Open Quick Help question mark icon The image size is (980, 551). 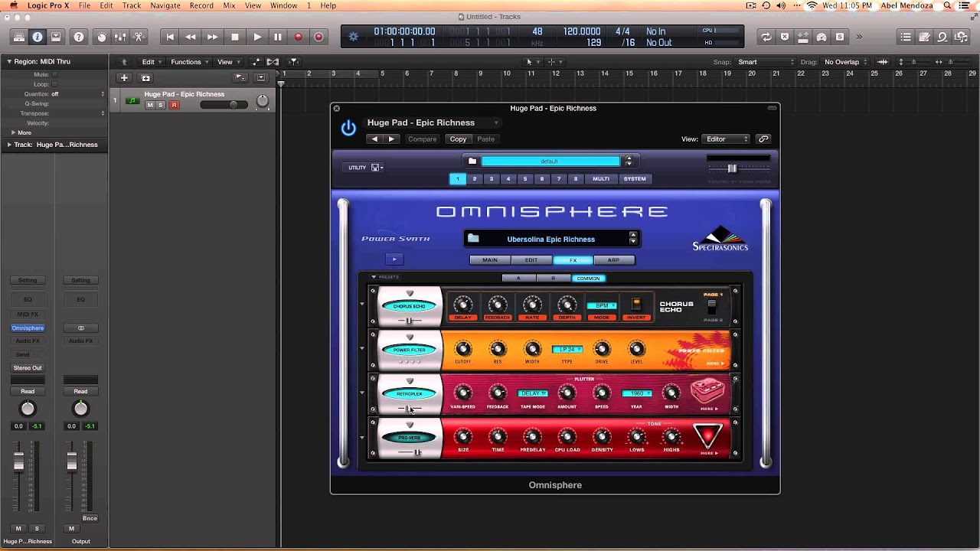point(78,37)
